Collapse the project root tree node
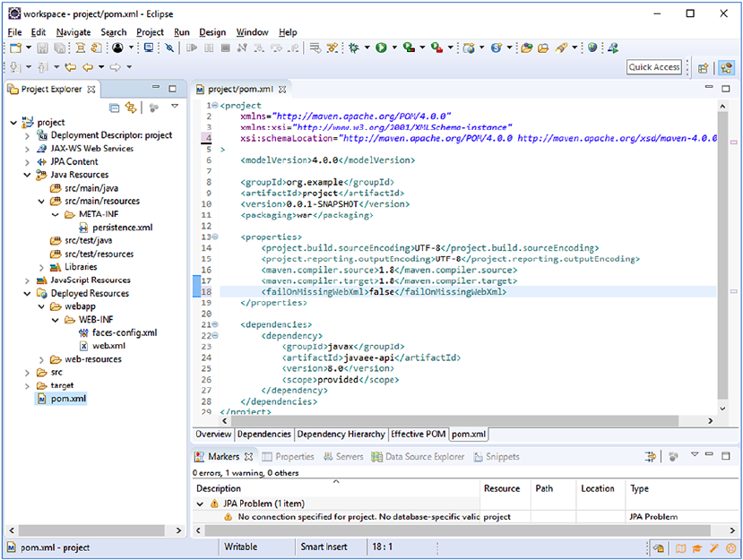The width and height of the screenshot is (743, 560). (13, 123)
